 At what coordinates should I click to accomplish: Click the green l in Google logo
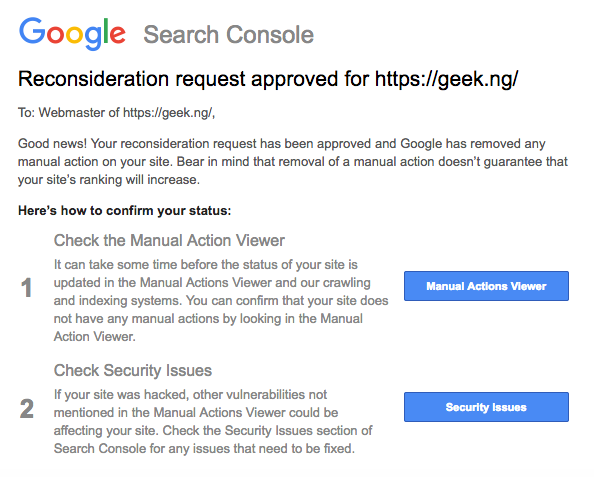(x=105, y=31)
